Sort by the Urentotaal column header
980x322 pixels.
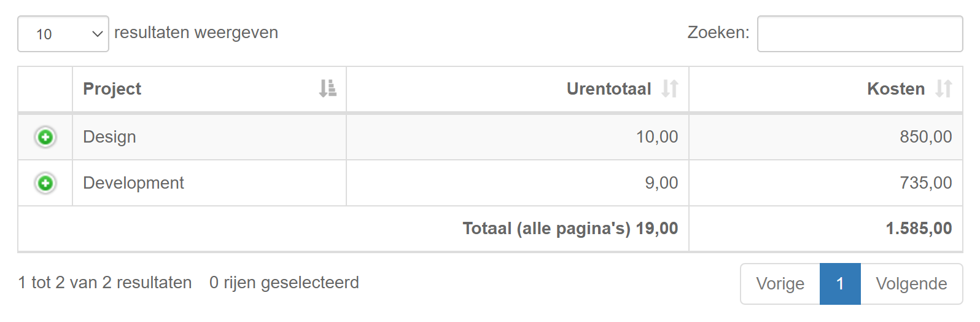coord(608,89)
